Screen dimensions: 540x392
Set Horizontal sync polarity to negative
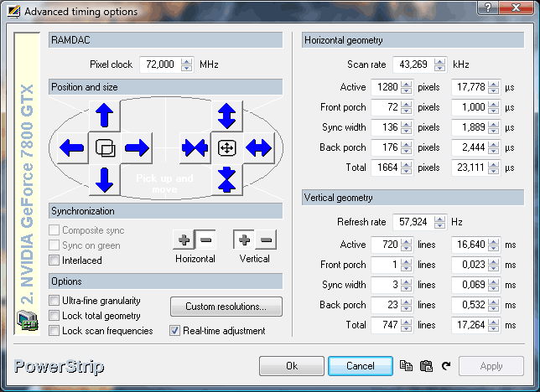(206, 240)
